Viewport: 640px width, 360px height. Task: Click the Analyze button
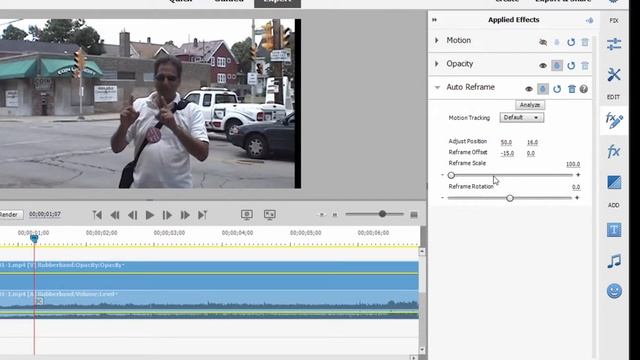click(530, 105)
